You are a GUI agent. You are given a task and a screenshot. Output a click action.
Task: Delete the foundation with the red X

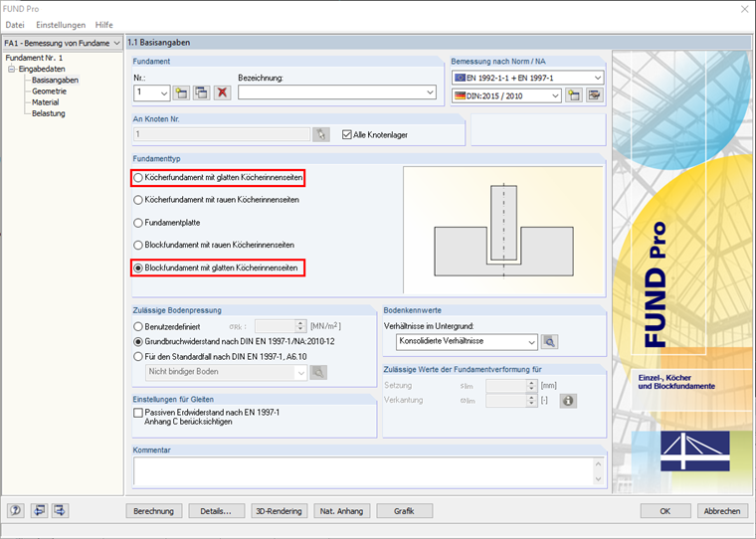coord(222,92)
